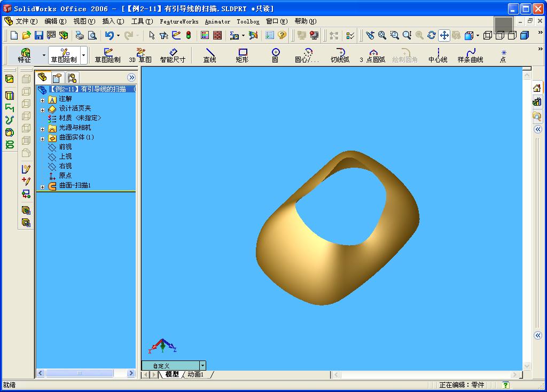The width and height of the screenshot is (547, 392).
Task: Click the home icon on task pane
Action: pyautogui.click(x=537, y=88)
